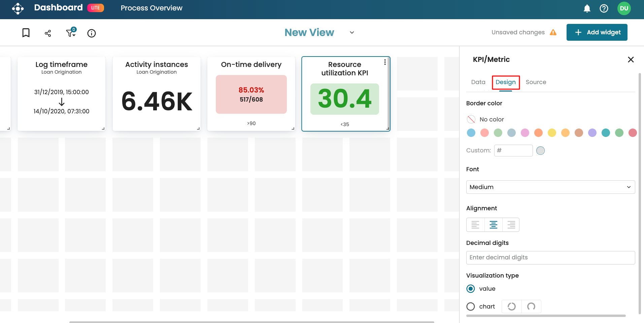This screenshot has width=644, height=323.
Task: Click the Add widget button
Action: coord(597,32)
